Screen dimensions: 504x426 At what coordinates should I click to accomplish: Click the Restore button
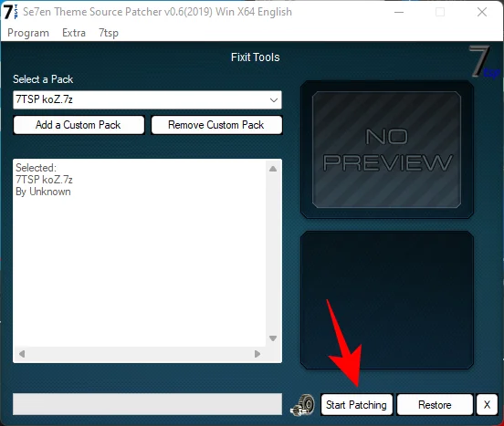[x=435, y=405]
